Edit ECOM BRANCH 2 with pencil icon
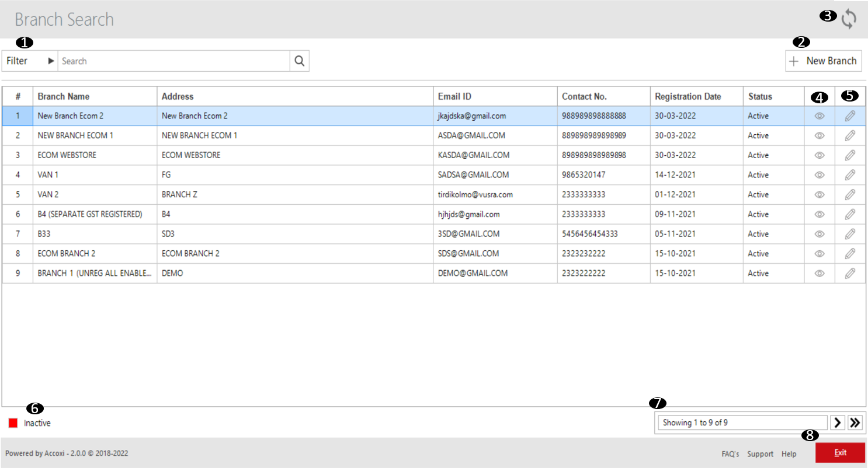The width and height of the screenshot is (868, 468). pos(850,254)
